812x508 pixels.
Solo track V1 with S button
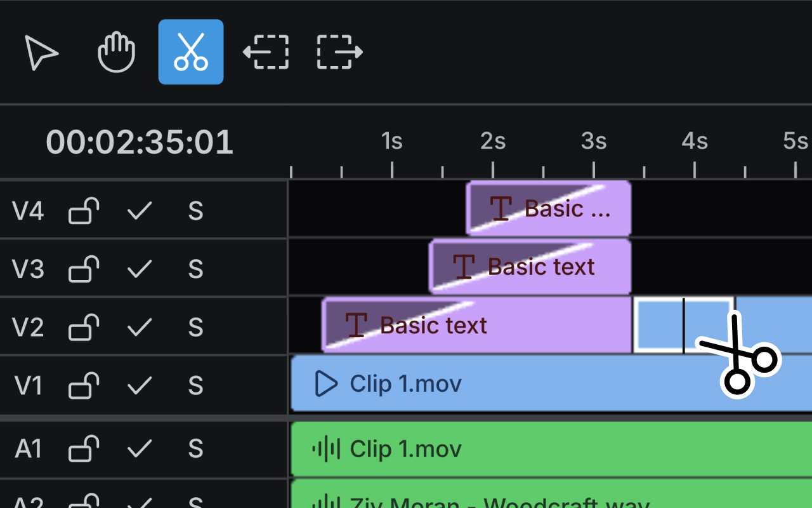[195, 385]
